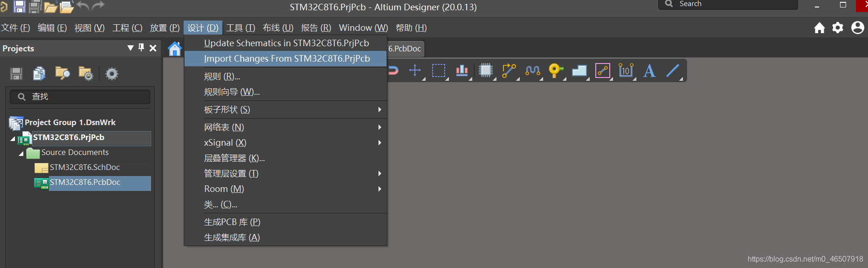Screen dimensions: 868x268
Task: Select the Place Line tool
Action: 673,71
